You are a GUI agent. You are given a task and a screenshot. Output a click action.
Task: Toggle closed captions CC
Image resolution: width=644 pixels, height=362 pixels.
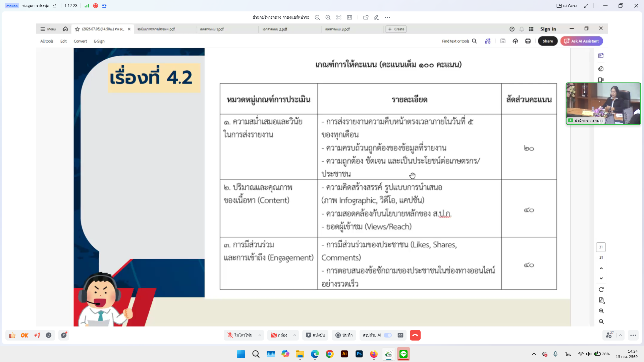pyautogui.click(x=400, y=335)
